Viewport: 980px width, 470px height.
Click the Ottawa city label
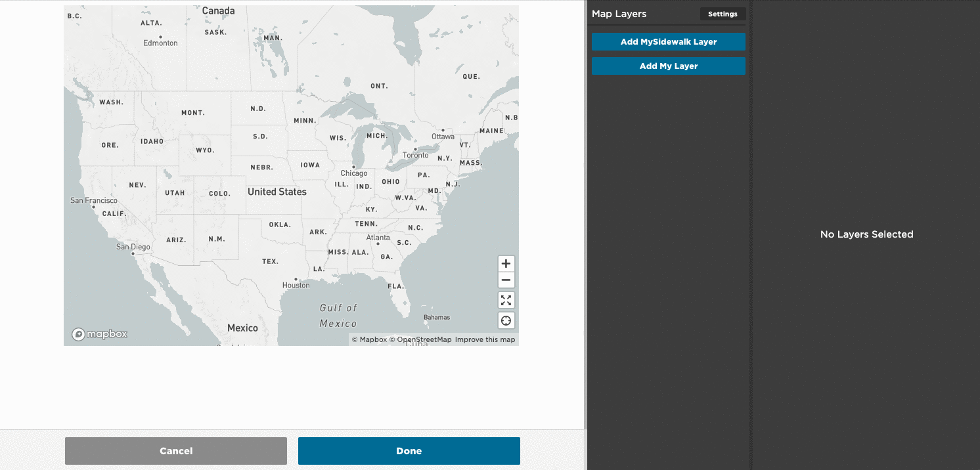pyautogui.click(x=443, y=137)
